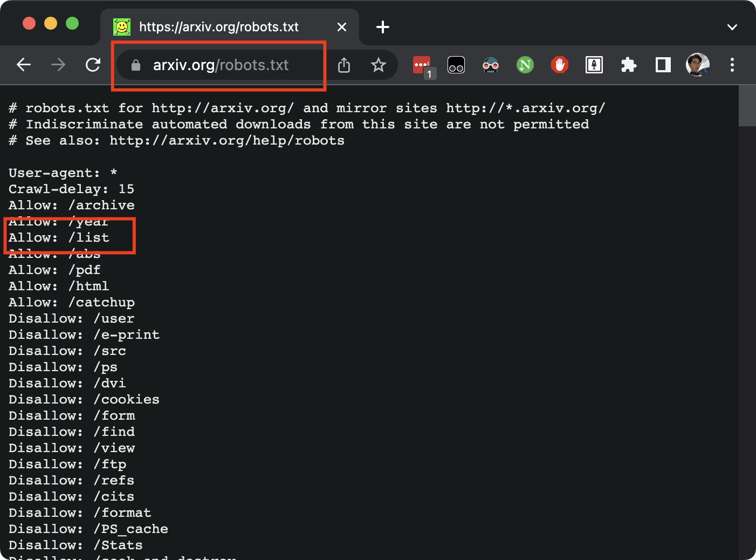Open the share page icon
Screen dimensions: 756x560
344,65
